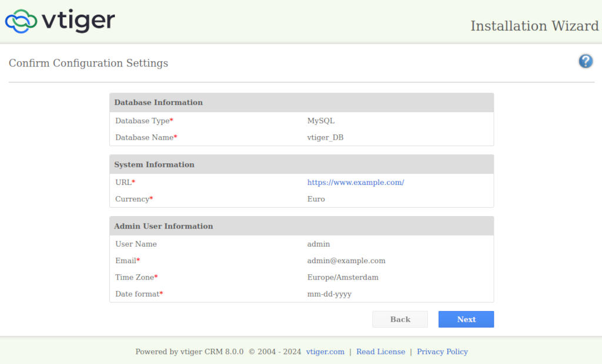Open the https://www.example.com/ URL link
This screenshot has height=364, width=602.
tap(356, 182)
